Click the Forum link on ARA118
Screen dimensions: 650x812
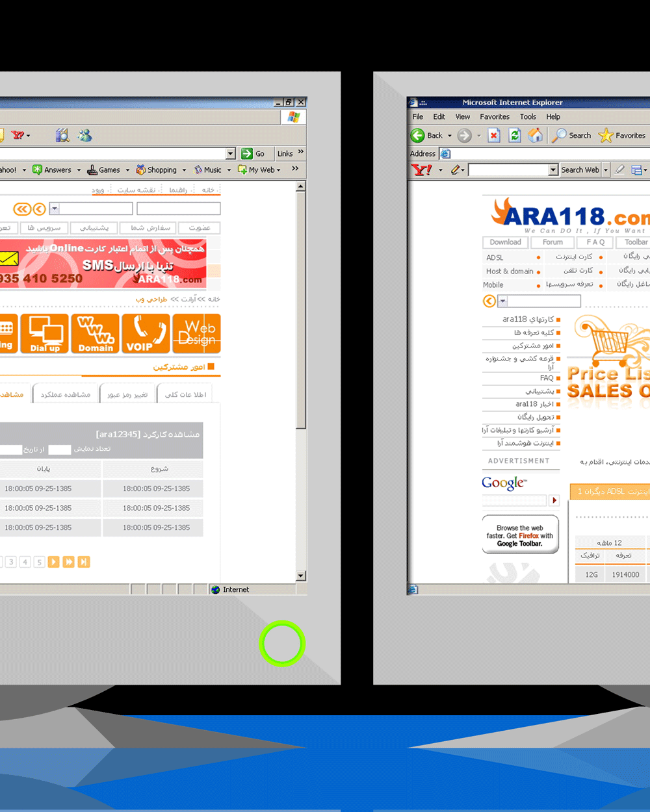pos(552,242)
